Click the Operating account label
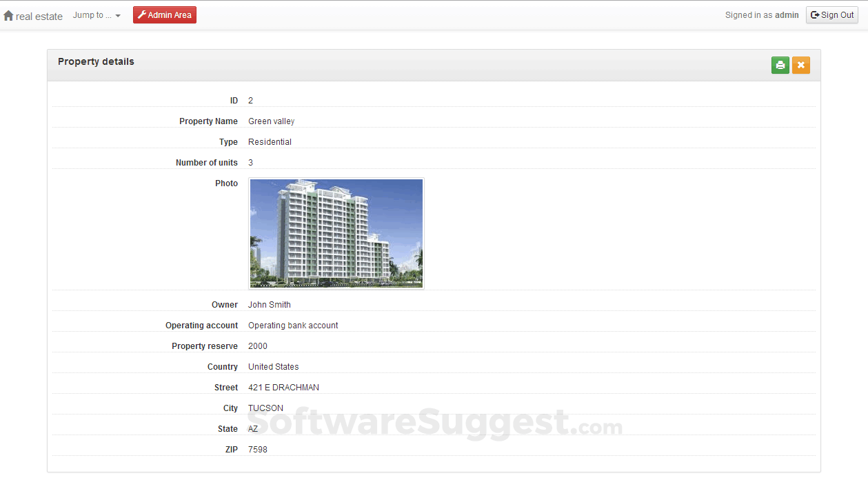 pos(201,326)
